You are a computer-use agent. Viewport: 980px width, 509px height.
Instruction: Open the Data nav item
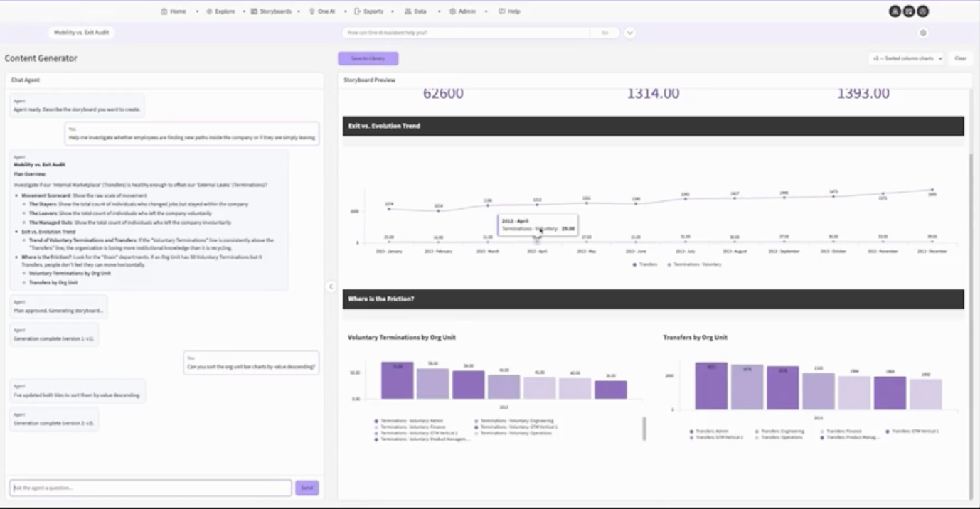(415, 11)
